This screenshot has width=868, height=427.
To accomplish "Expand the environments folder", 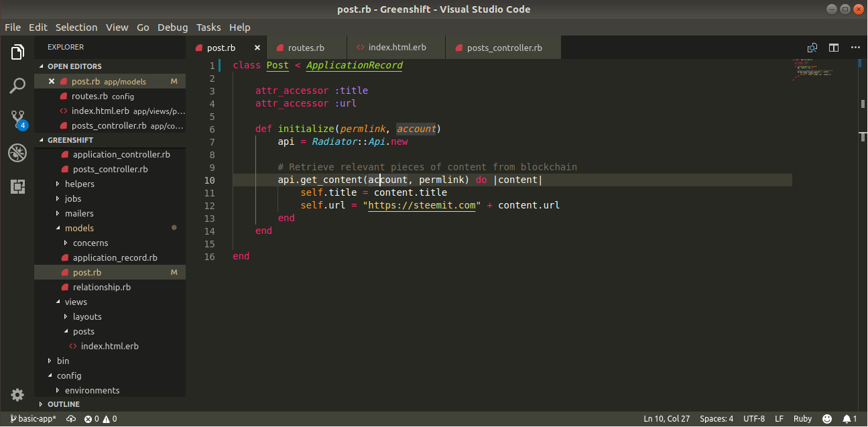I will click(x=58, y=390).
